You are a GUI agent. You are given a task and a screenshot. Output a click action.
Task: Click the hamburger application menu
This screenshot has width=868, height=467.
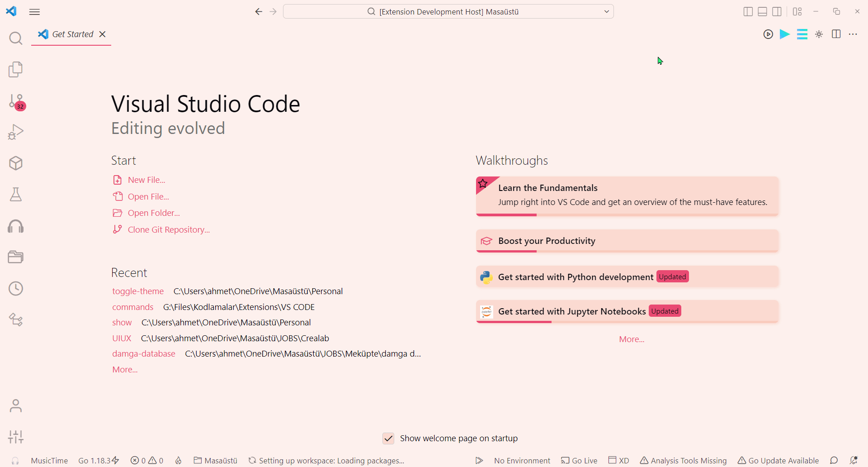(x=34, y=12)
